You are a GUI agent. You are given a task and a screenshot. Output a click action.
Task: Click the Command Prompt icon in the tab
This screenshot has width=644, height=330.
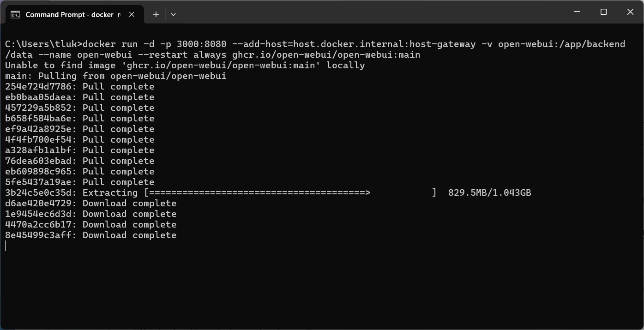pyautogui.click(x=15, y=14)
